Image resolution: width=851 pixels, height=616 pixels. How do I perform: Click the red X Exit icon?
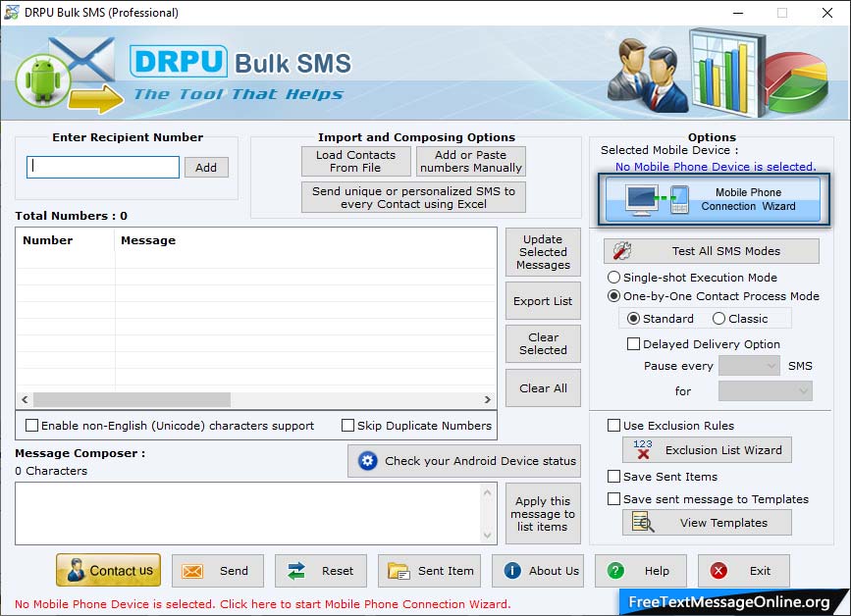(x=718, y=571)
